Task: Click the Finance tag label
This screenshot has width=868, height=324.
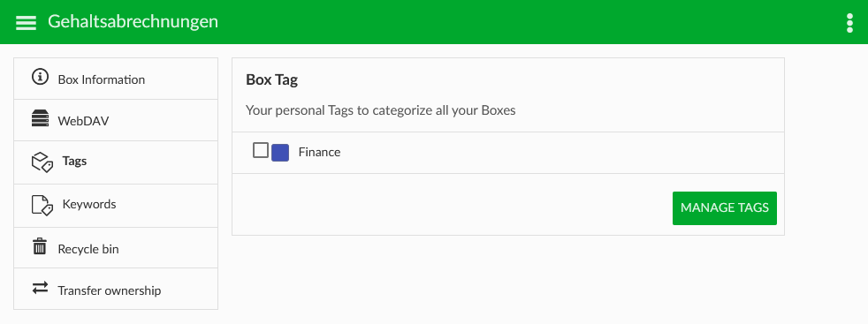Action: [x=319, y=152]
